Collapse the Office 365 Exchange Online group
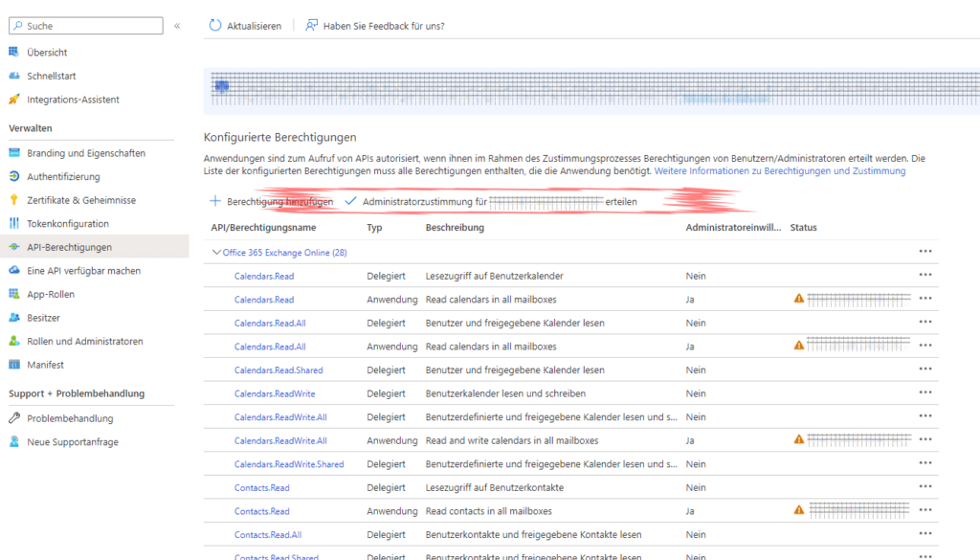 (217, 251)
